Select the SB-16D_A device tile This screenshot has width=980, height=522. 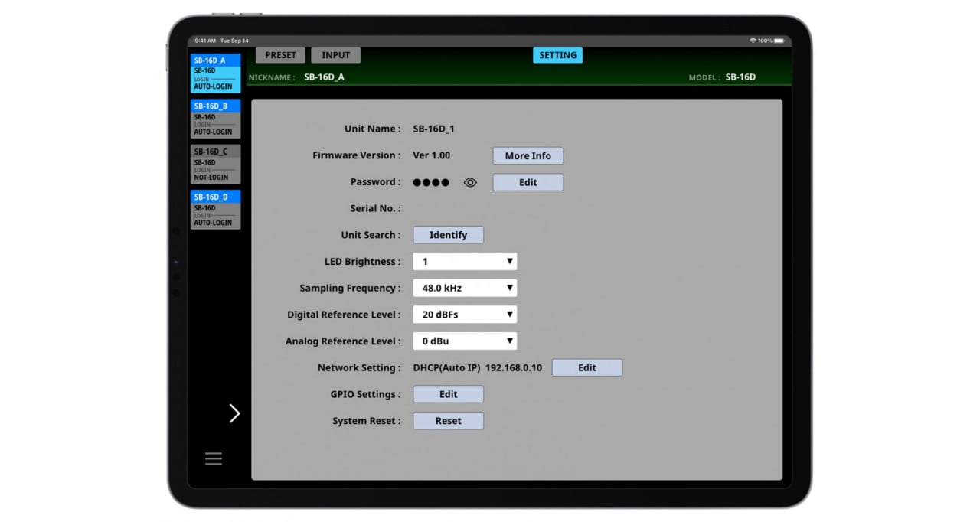pos(215,73)
